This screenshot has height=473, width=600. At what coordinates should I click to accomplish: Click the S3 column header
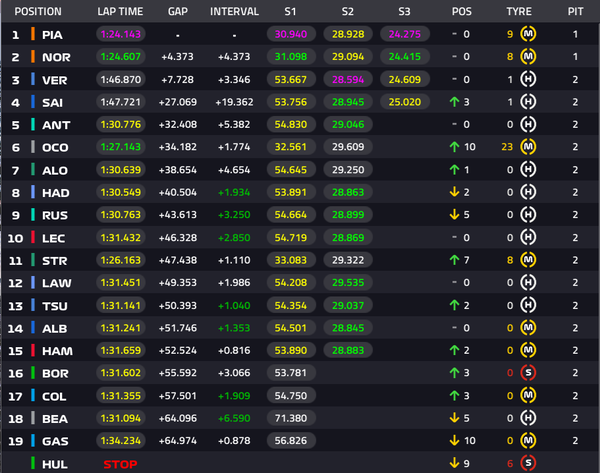point(404,11)
